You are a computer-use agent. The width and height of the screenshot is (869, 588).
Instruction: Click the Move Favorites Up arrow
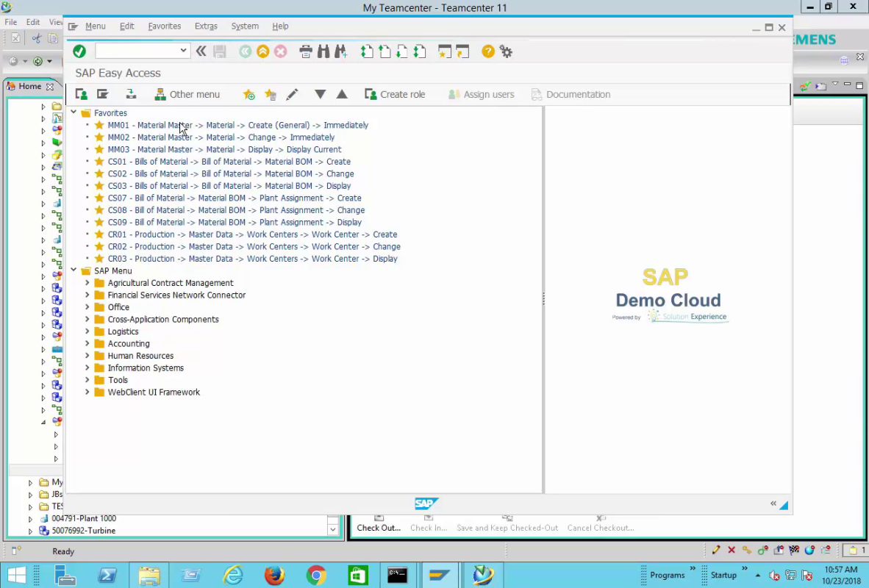[x=342, y=94]
